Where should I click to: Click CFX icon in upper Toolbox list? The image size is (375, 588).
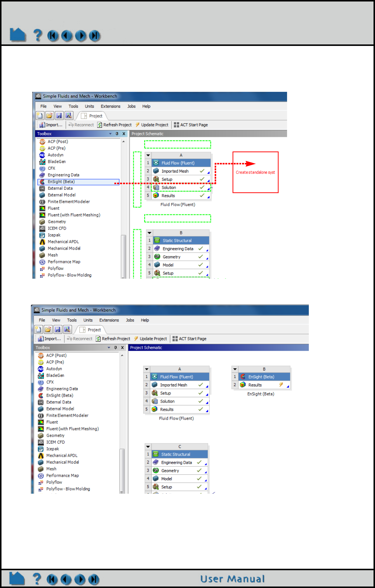pos(42,168)
